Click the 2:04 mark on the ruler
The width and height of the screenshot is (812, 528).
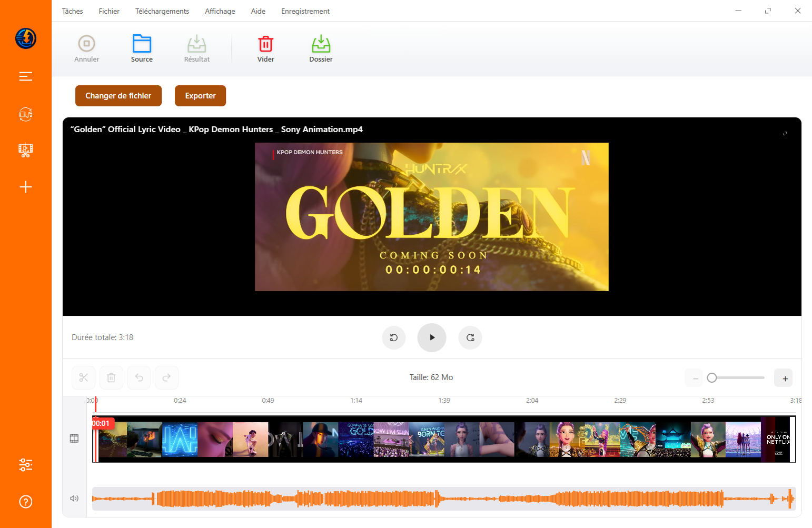[532, 401]
